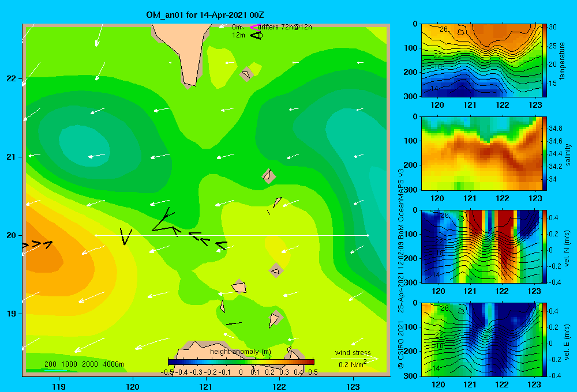The height and width of the screenshot is (392, 577).
Task: Click the '34.8' tick on salinity colorbar
Action: pos(556,128)
